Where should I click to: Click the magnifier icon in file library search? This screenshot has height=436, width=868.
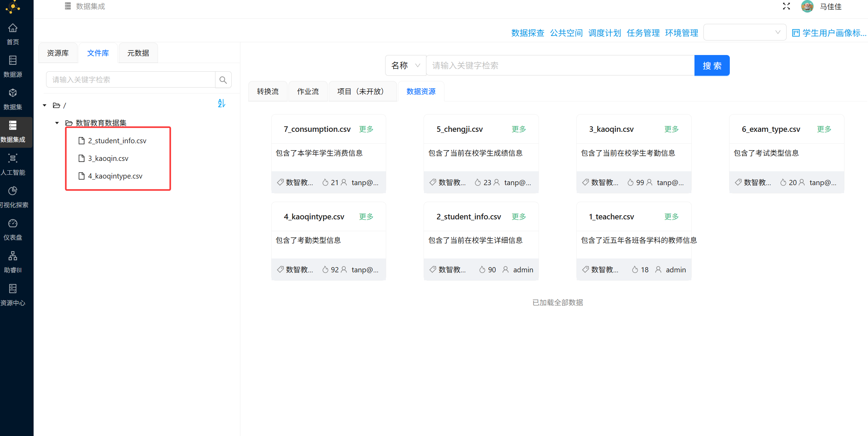223,80
